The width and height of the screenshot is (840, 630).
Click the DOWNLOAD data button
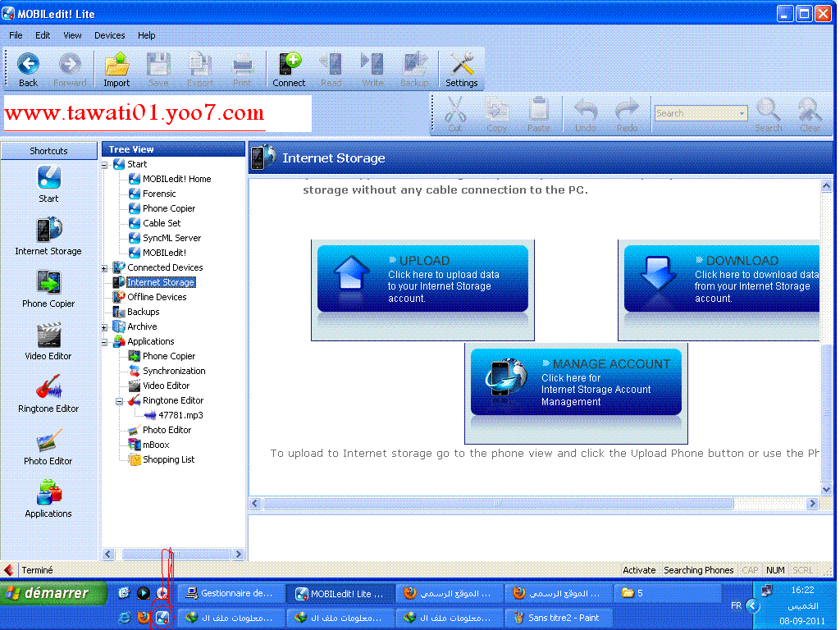point(722,279)
